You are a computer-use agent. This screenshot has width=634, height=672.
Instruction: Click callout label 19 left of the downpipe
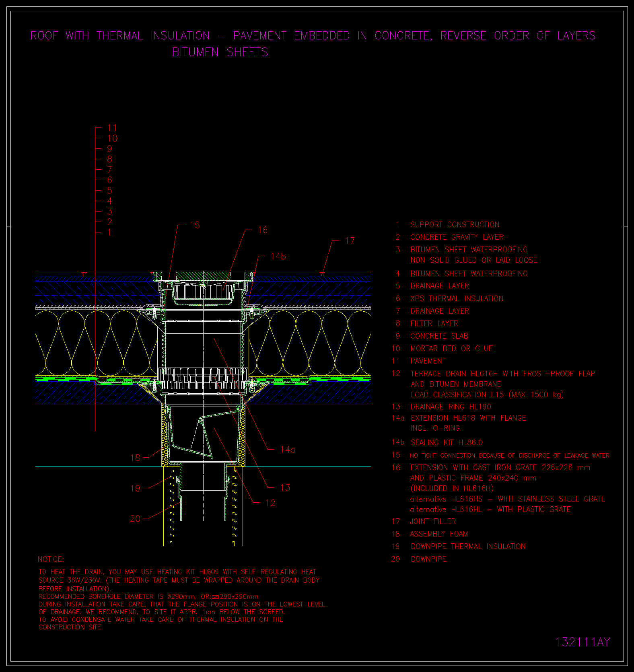click(x=135, y=488)
